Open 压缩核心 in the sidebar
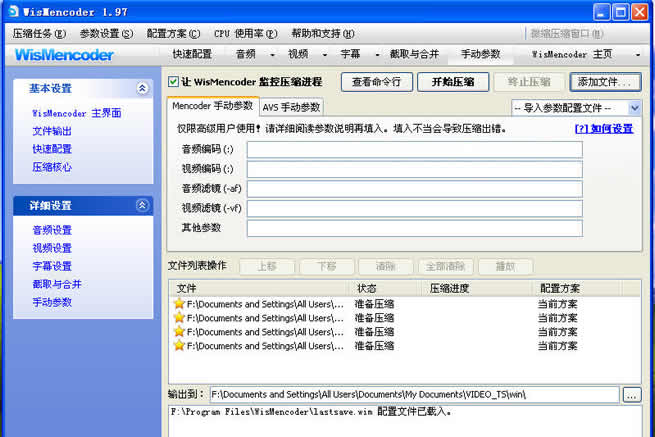 click(52, 167)
